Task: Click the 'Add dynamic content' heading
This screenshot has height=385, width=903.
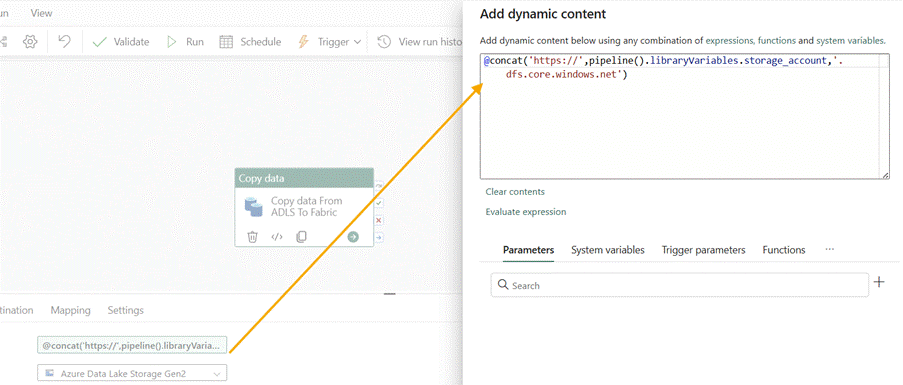Action: coord(542,14)
